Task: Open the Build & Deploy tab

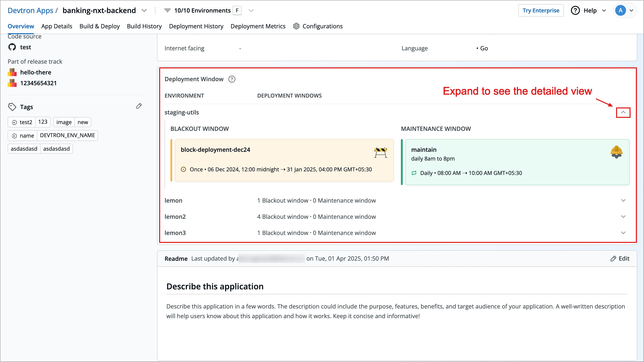Action: point(99,26)
